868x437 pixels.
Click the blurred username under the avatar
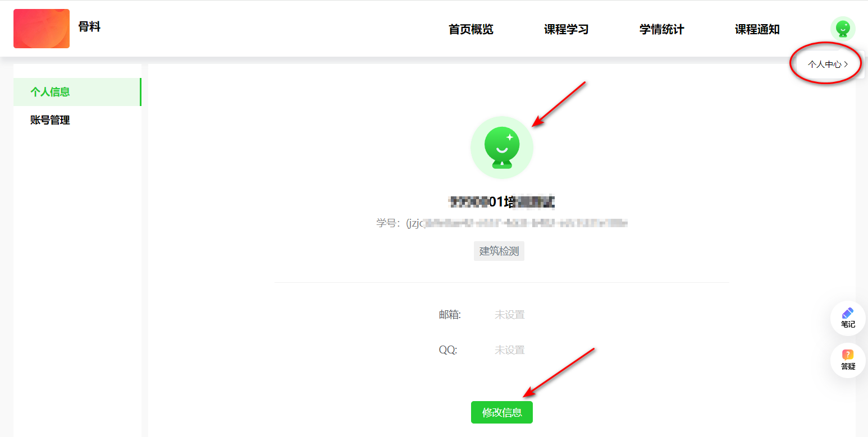click(x=501, y=202)
